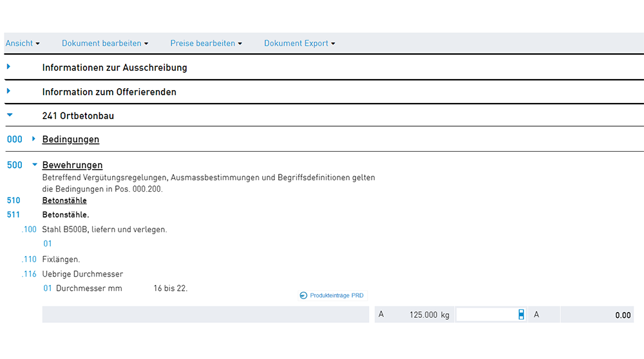Click the blue icon in price field
This screenshot has width=644, height=359.
point(521,315)
